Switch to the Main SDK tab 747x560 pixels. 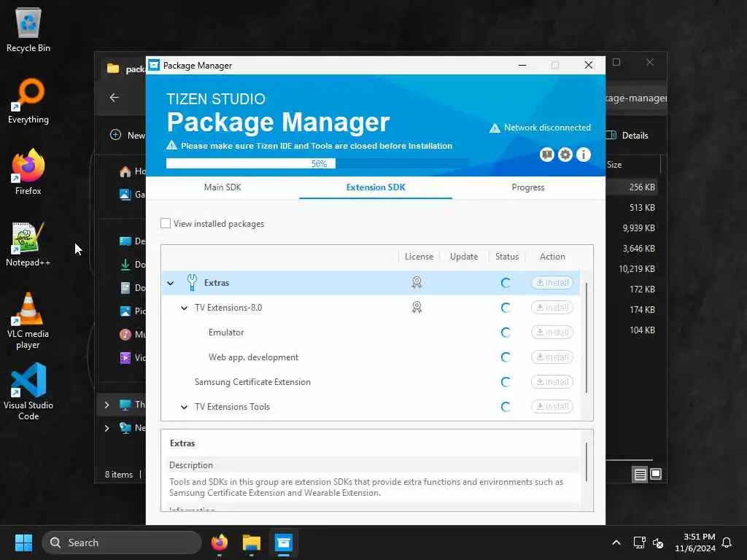point(222,187)
